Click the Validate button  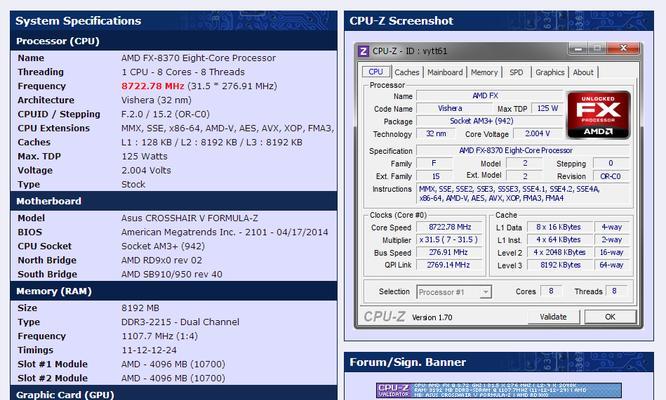point(553,317)
